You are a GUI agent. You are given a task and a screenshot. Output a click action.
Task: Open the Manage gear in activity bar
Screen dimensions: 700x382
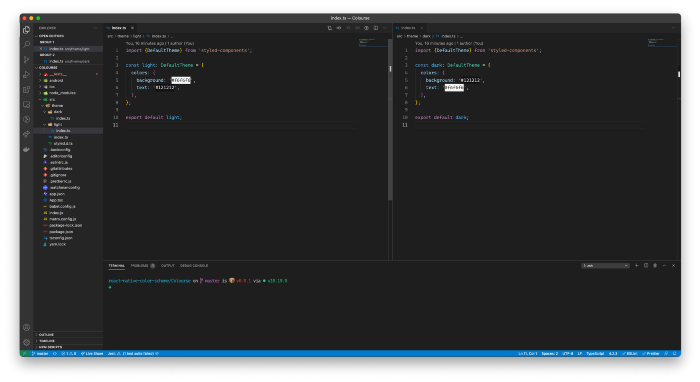coord(26,342)
